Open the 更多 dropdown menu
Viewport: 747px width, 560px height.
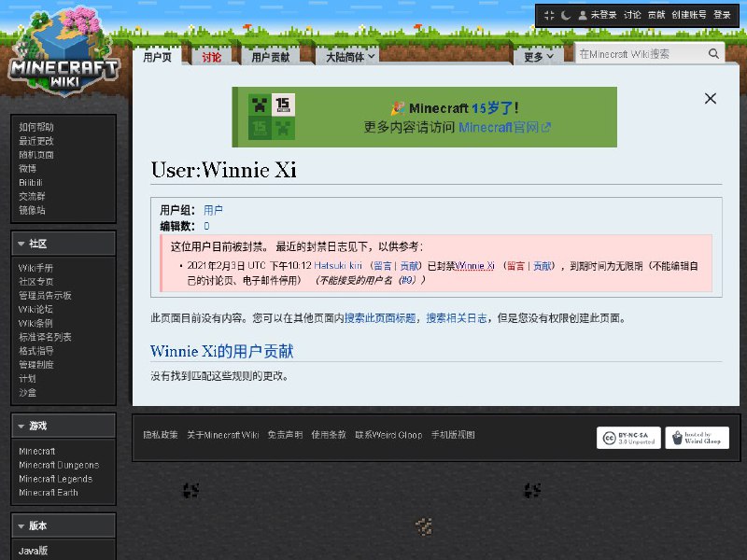tap(539, 57)
